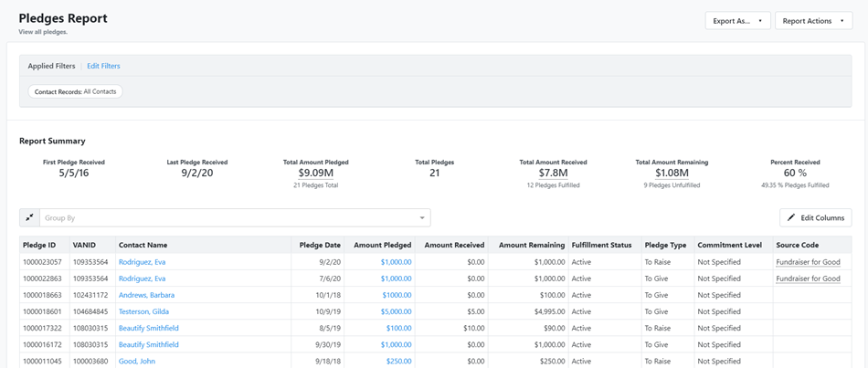Open the Report Actions dropdown

coord(813,21)
